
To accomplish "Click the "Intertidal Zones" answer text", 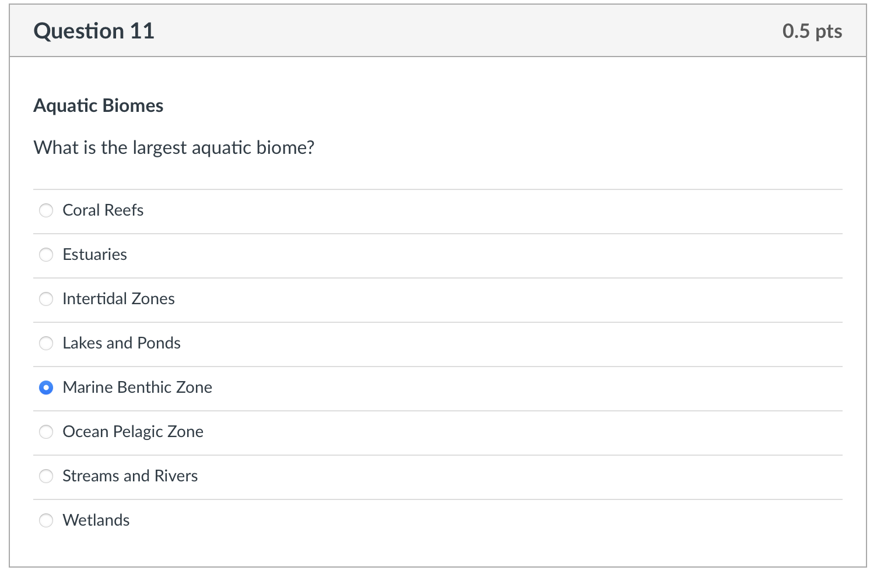I will [x=118, y=299].
